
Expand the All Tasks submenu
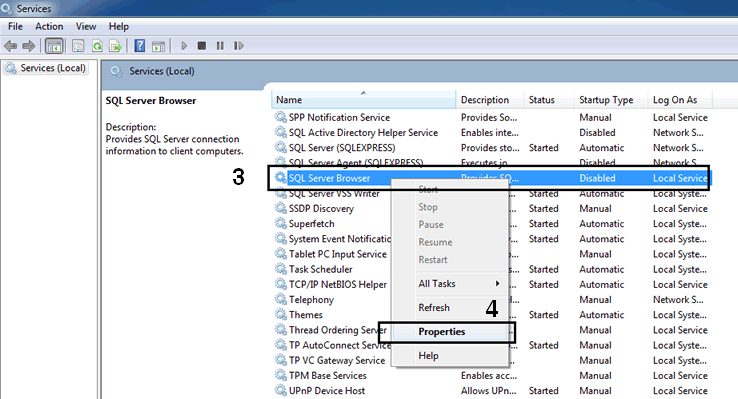(450, 284)
